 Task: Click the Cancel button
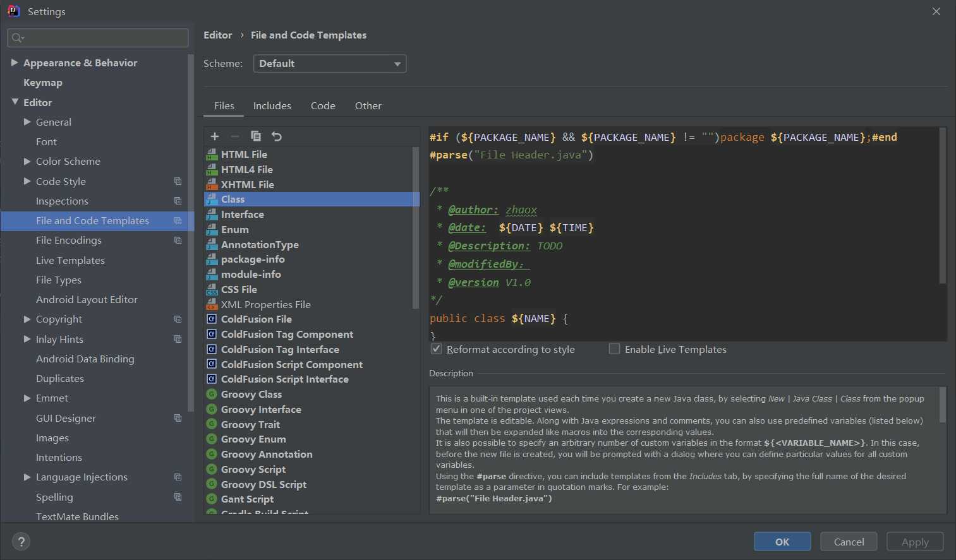click(849, 542)
